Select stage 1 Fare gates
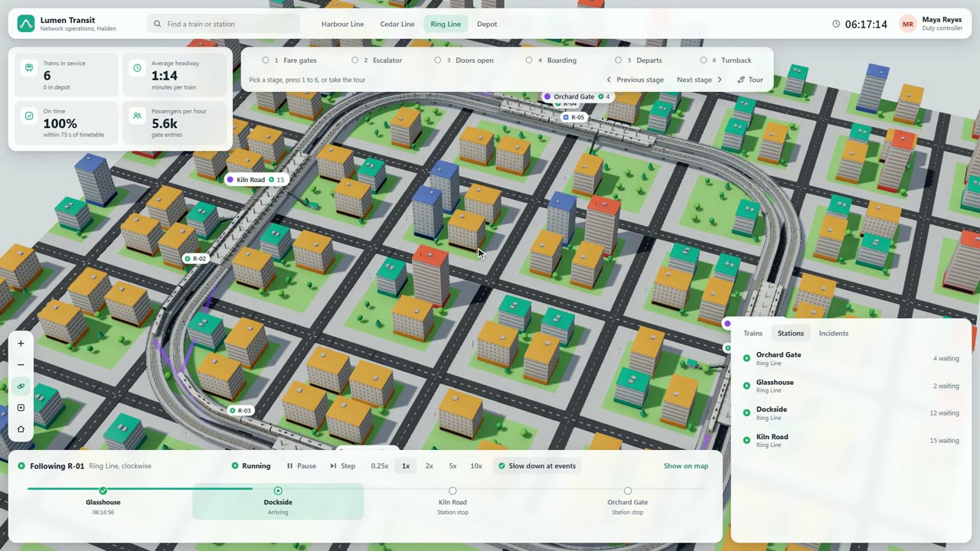Screen dimensions: 980x551 289,60
